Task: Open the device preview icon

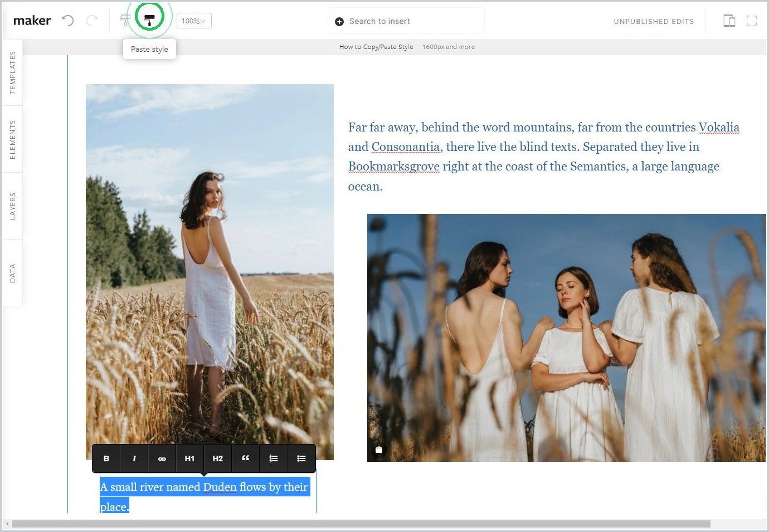Action: [729, 21]
